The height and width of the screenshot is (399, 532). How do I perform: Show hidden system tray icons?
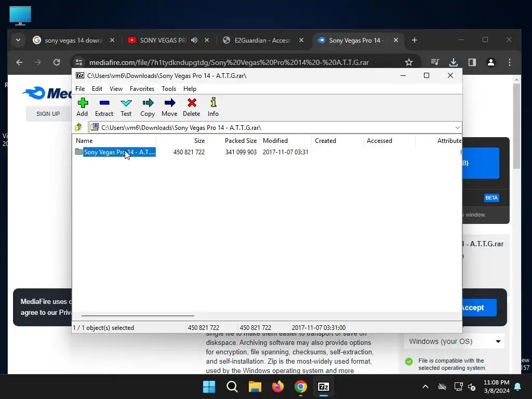425,387
